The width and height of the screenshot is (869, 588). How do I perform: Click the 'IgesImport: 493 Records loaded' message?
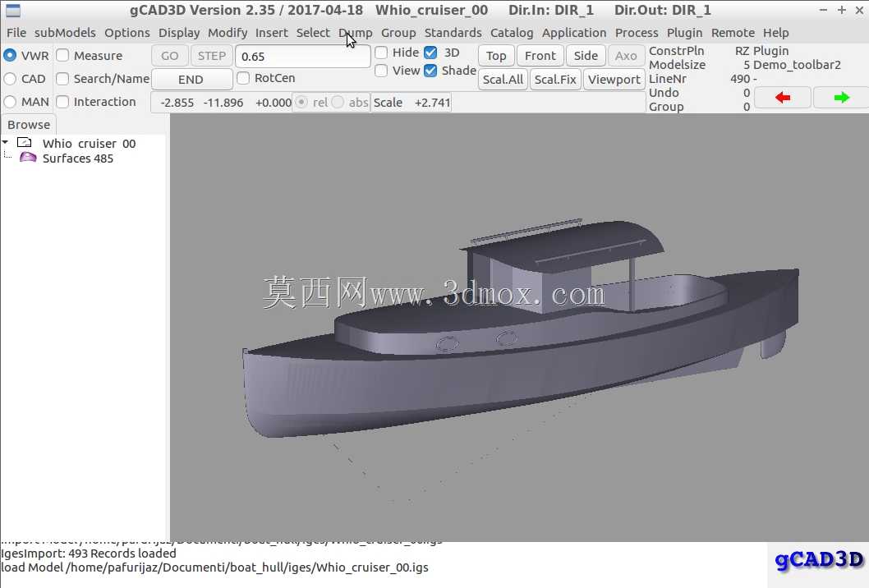click(89, 553)
